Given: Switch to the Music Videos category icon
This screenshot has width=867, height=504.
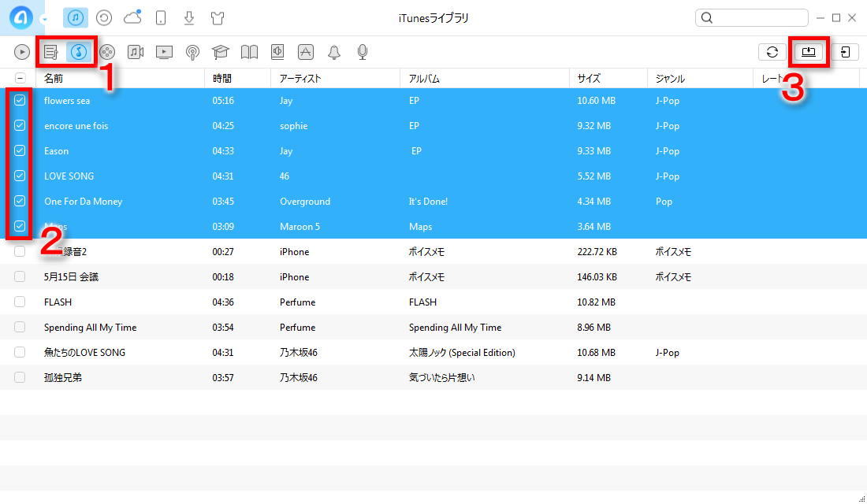Looking at the screenshot, I should pos(136,52).
